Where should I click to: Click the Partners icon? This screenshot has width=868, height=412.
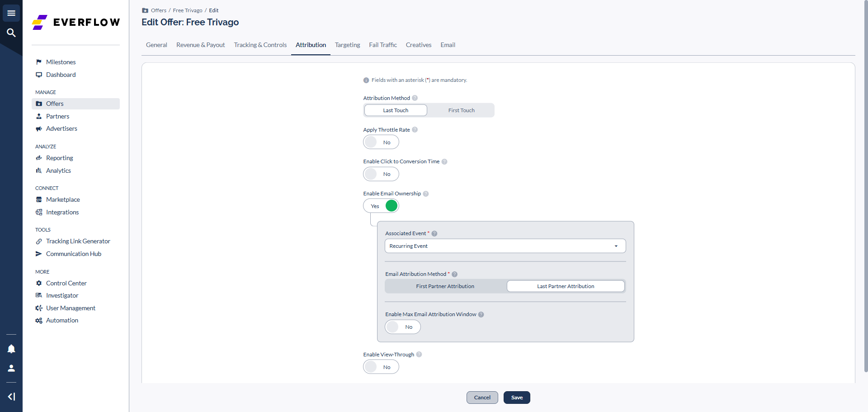(39, 116)
